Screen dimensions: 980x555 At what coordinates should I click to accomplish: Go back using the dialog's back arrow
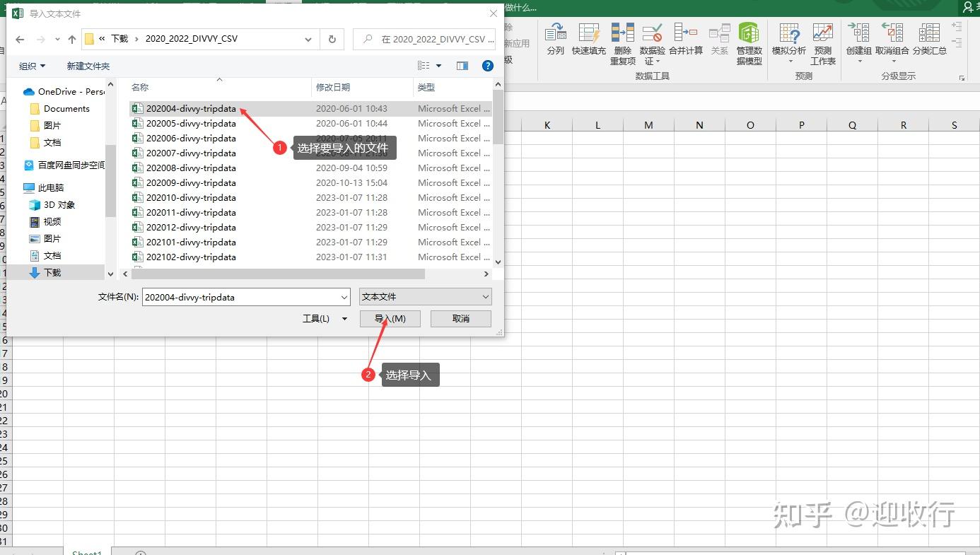[x=20, y=40]
